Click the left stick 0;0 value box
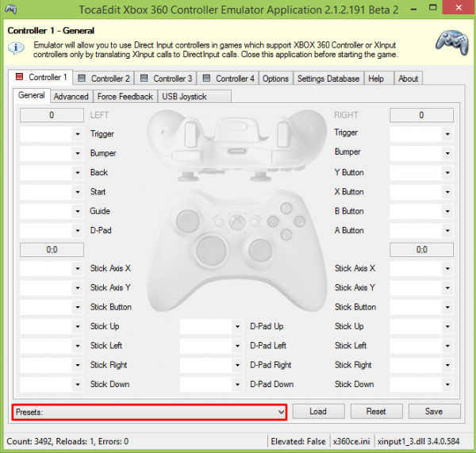This screenshot has width=476, height=453. click(x=52, y=250)
